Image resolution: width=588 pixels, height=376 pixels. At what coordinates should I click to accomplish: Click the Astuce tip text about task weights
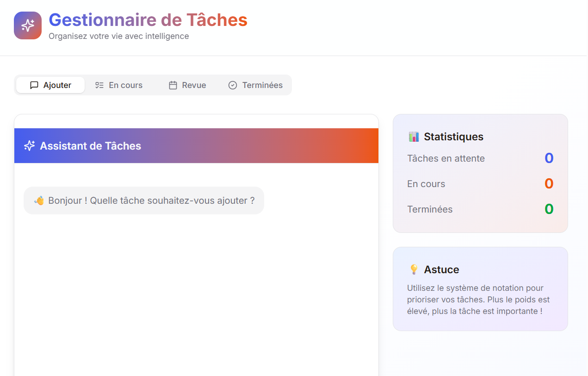(478, 299)
